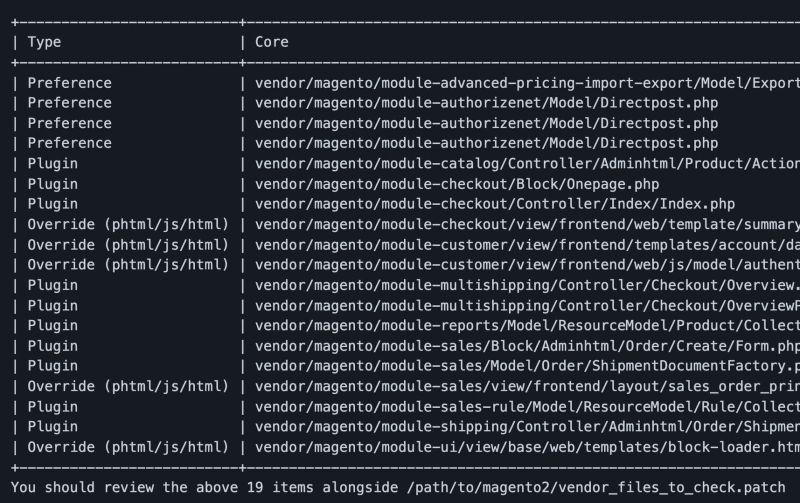The image size is (800, 503).
Task: Click the module-shipping Adminhtml Order path
Action: 528,427
